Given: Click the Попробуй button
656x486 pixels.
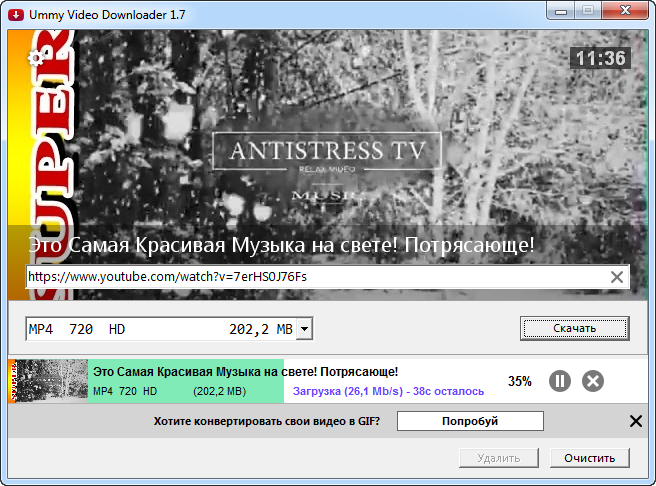Looking at the screenshot, I should coord(469,421).
